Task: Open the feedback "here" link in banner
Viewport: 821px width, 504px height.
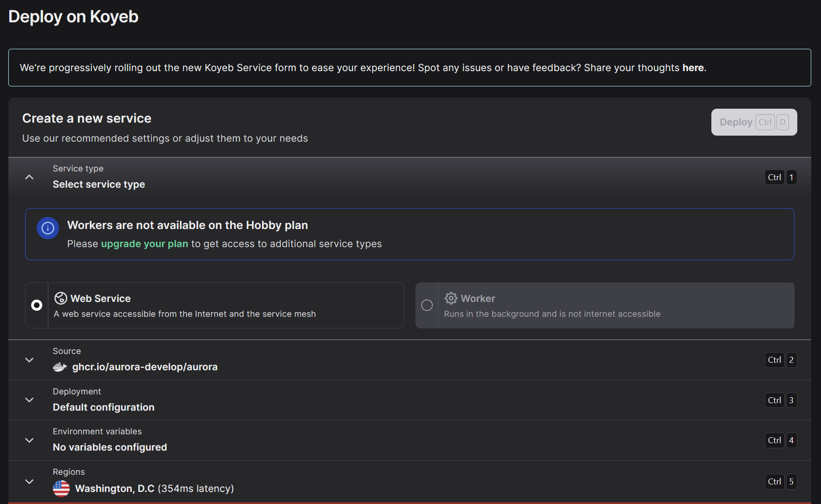Action: pyautogui.click(x=693, y=68)
